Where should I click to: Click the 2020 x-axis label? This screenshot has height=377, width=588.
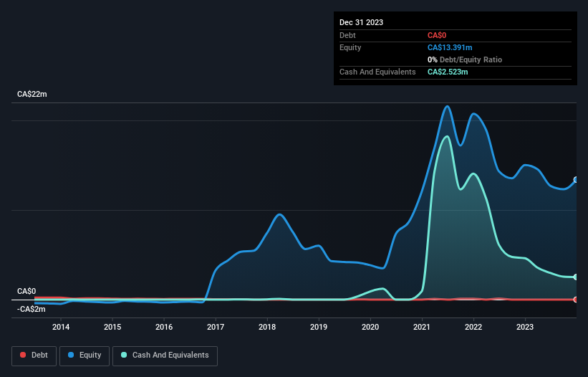click(x=370, y=327)
